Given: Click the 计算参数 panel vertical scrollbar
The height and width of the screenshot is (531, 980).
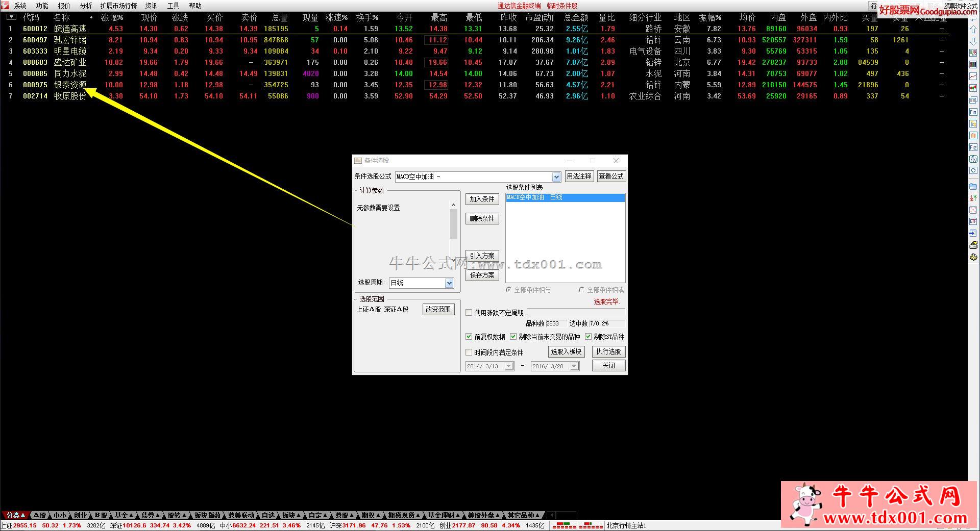Looking at the screenshot, I should [453, 224].
